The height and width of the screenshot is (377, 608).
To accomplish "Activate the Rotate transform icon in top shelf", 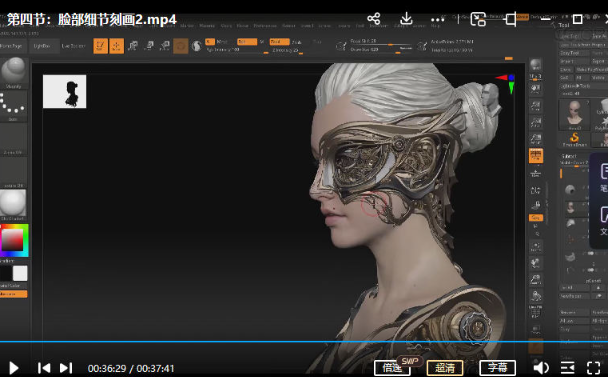I will tap(165, 46).
